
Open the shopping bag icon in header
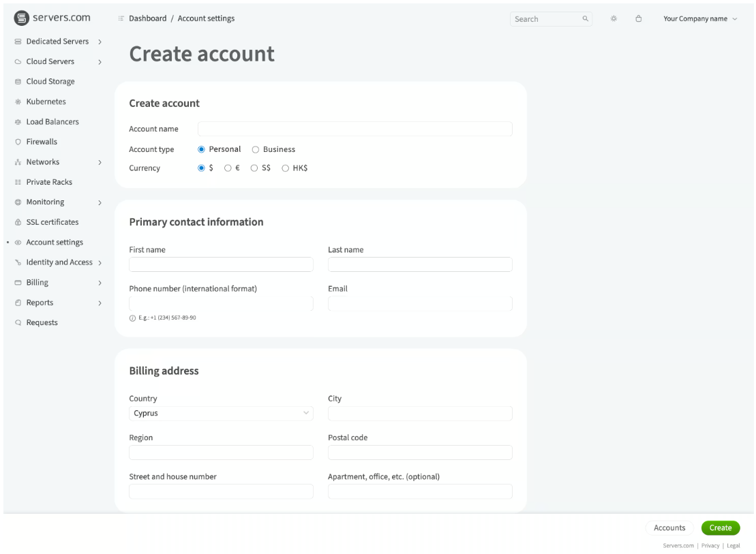tap(639, 19)
